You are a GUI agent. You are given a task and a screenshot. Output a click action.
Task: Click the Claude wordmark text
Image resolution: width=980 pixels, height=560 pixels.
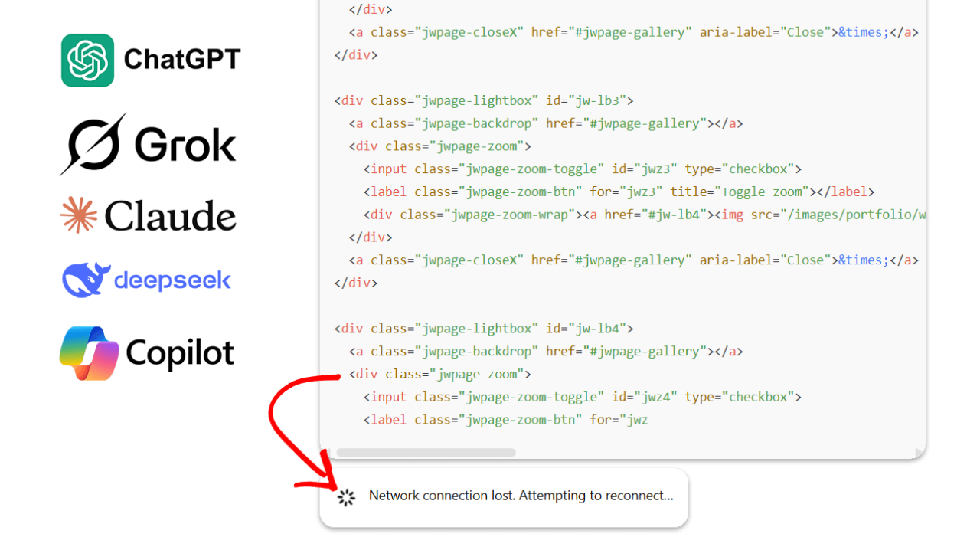(170, 216)
